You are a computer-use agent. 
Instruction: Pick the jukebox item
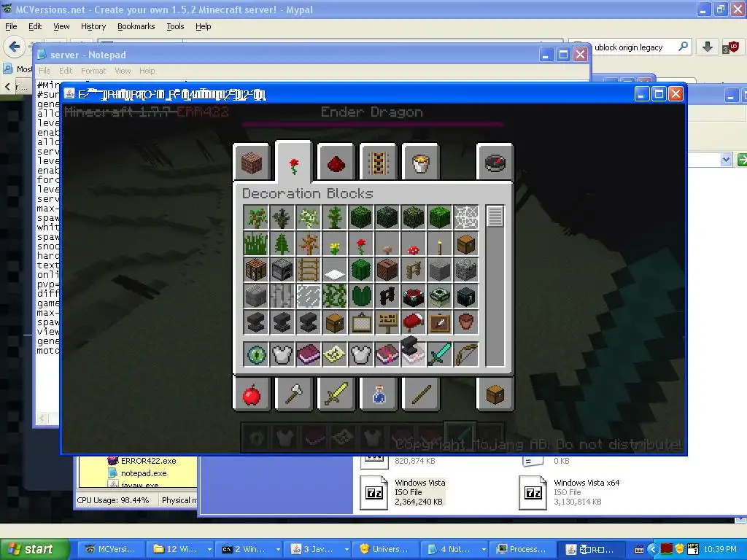pos(387,270)
